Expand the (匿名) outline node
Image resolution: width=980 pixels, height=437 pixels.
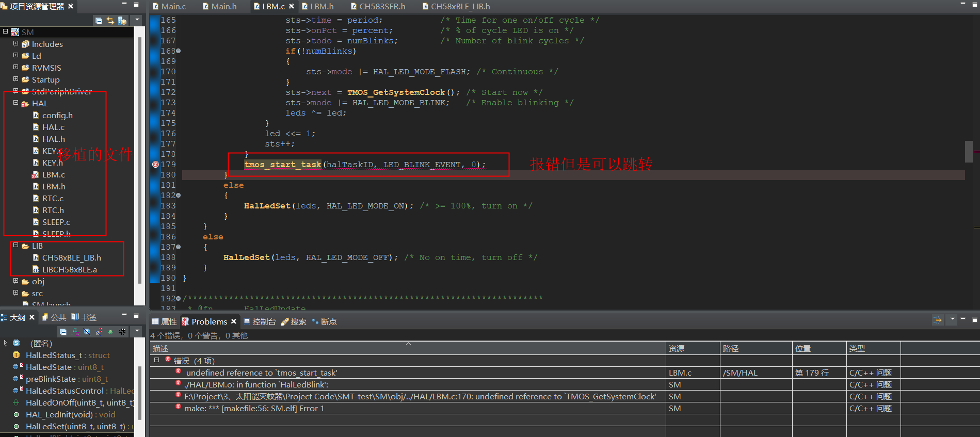5,343
